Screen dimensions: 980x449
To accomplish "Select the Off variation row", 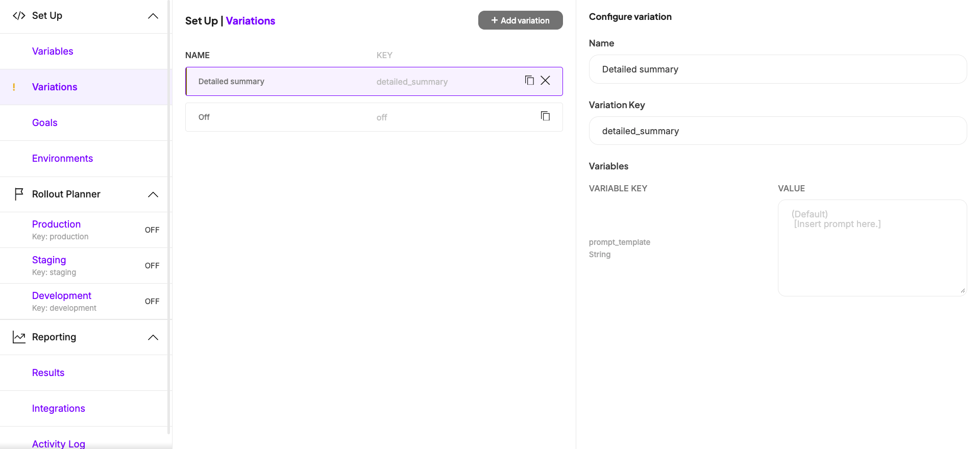I will (374, 117).
